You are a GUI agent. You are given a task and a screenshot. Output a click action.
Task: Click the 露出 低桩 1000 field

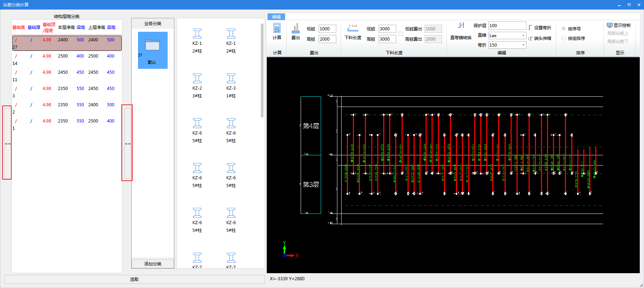(327, 29)
